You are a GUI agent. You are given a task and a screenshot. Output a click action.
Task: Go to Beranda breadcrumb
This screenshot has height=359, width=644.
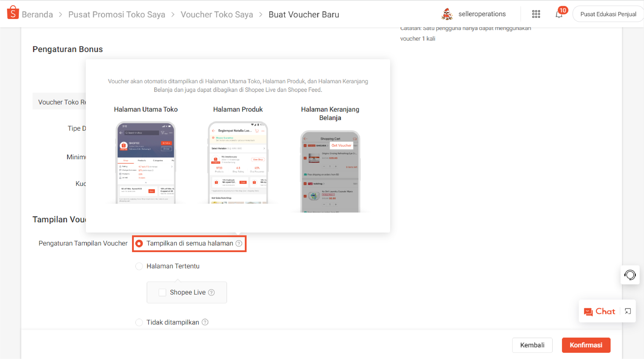coord(37,14)
